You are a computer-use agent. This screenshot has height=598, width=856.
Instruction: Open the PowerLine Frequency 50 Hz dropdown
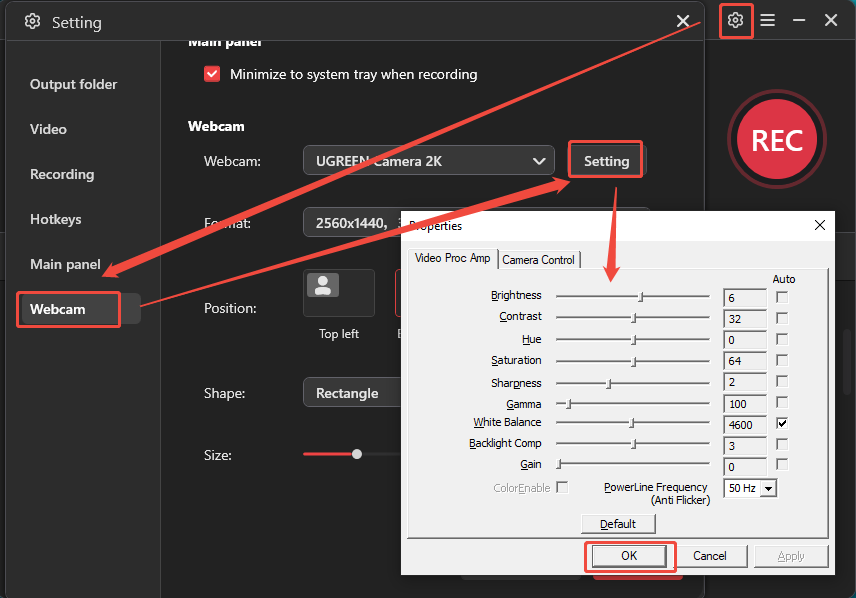click(x=750, y=488)
